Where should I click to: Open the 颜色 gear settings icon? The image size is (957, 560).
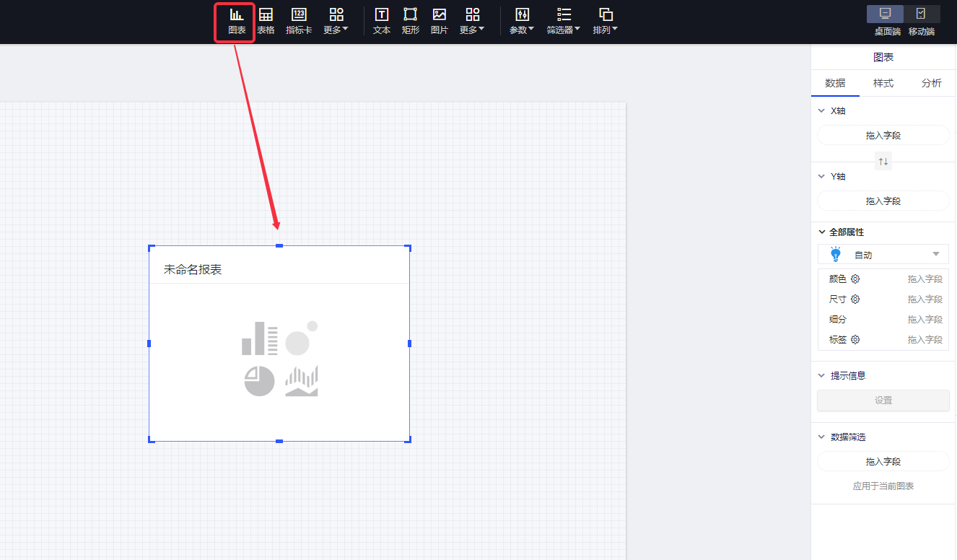pyautogui.click(x=855, y=279)
